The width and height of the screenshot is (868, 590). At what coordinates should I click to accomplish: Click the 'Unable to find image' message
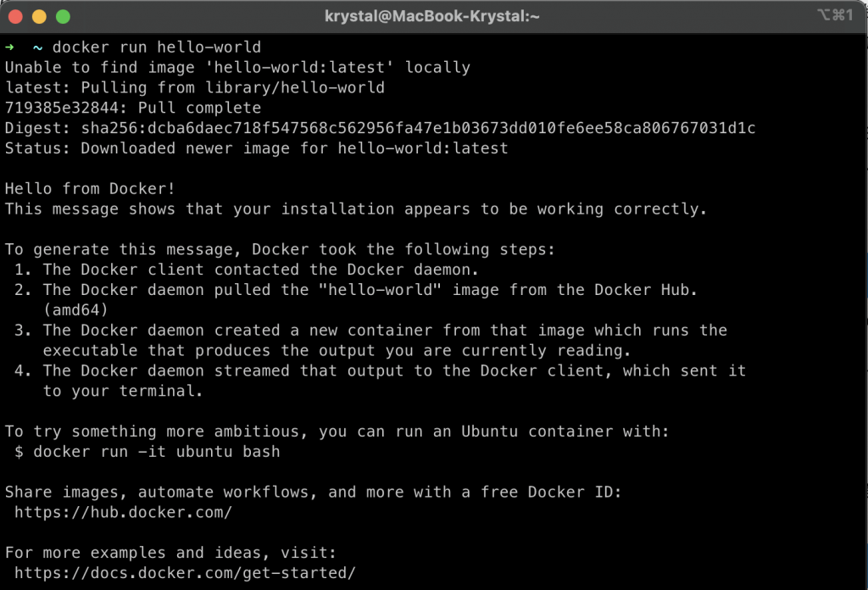tap(237, 68)
